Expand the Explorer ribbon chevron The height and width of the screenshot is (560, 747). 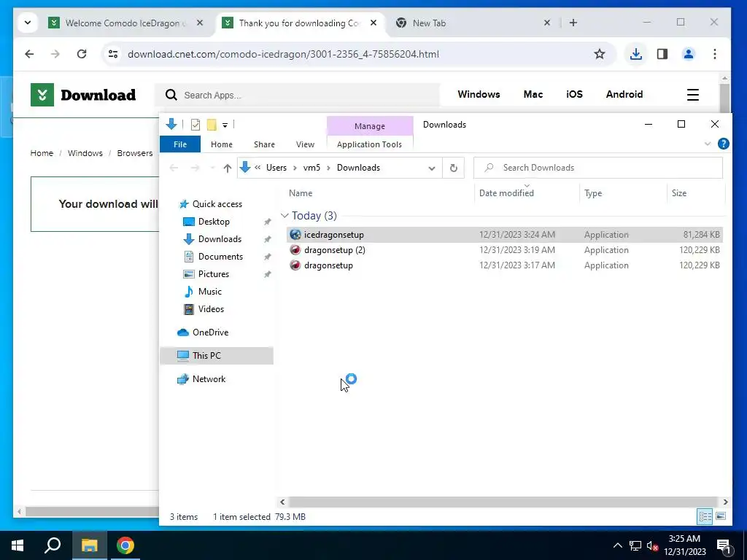pyautogui.click(x=708, y=144)
